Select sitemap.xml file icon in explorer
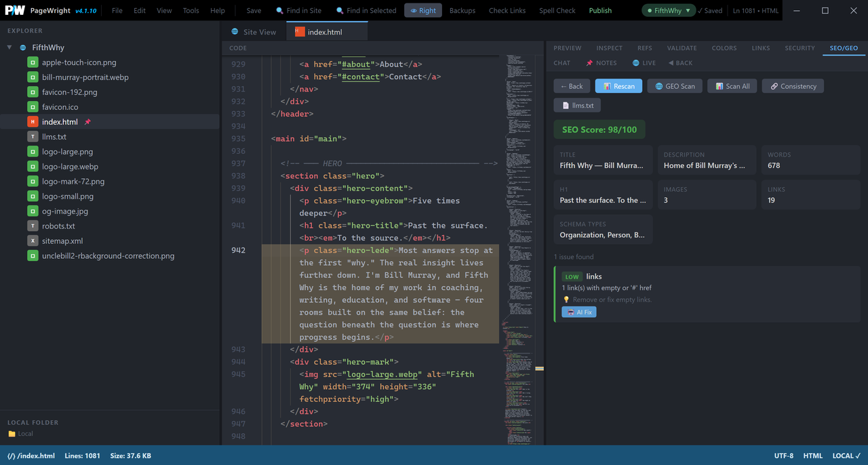This screenshot has width=868, height=465. point(33,241)
